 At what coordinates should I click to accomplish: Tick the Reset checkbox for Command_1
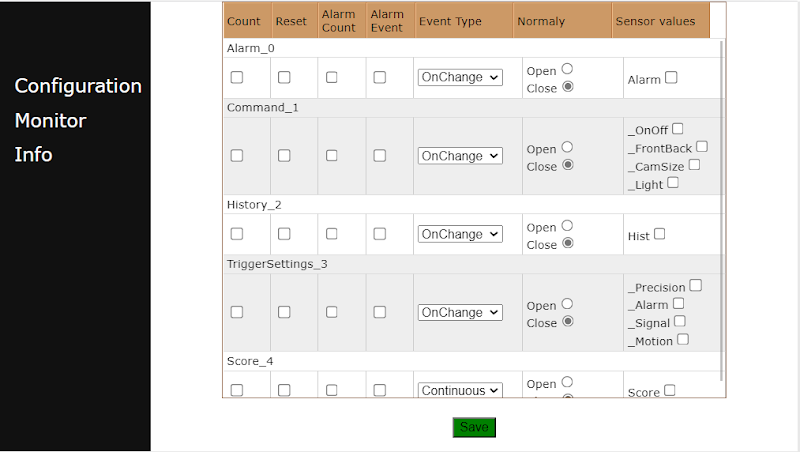point(284,155)
